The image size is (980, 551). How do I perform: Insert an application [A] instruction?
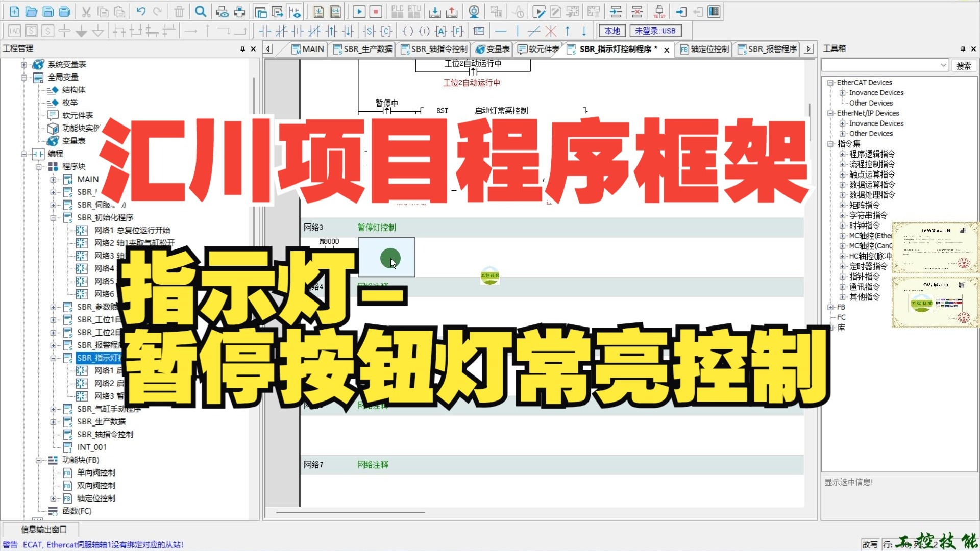point(441,31)
